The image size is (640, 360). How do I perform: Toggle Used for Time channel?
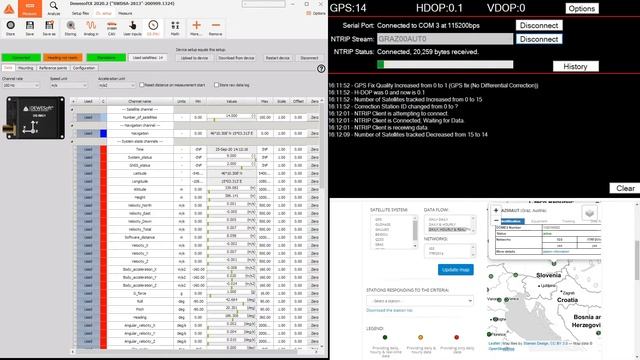coord(88,149)
